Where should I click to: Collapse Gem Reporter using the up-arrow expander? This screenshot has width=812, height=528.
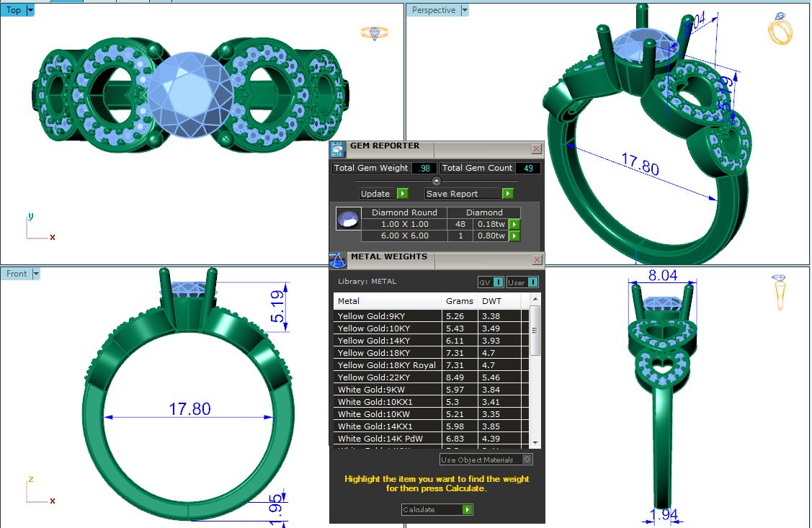(x=437, y=181)
